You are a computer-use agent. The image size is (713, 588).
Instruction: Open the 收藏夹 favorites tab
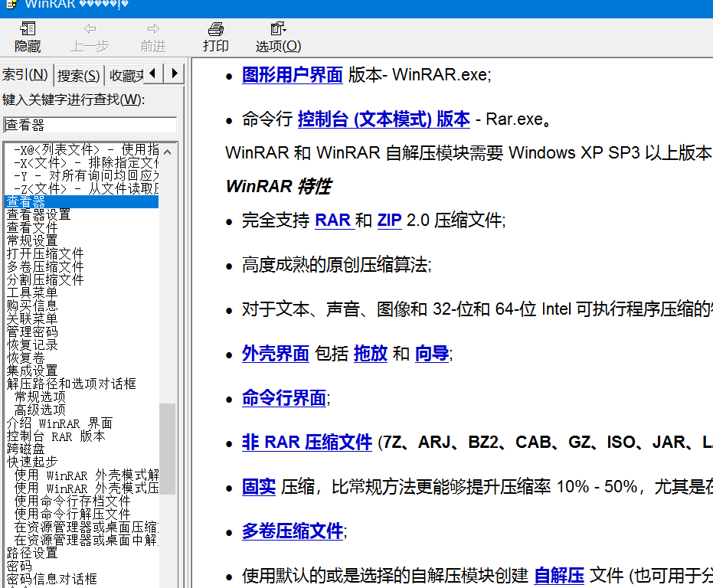tap(126, 75)
